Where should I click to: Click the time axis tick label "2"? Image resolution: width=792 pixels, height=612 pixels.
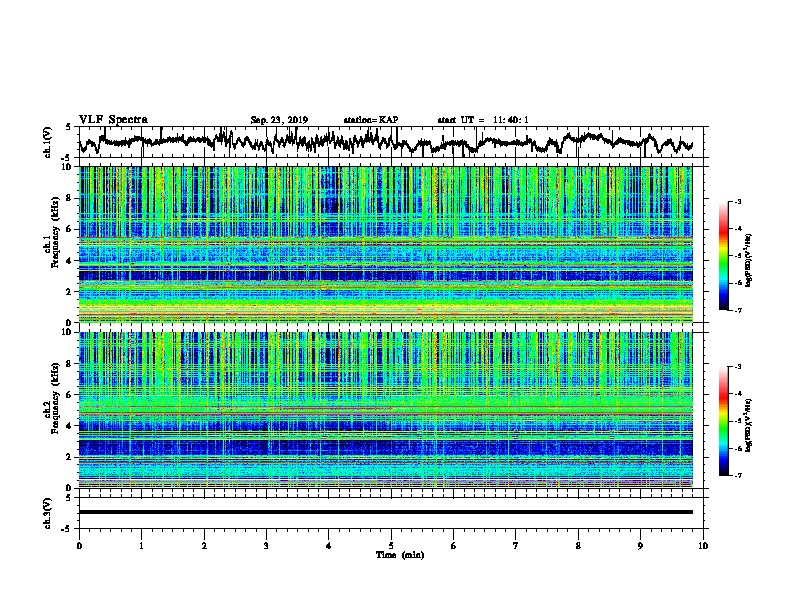(x=204, y=546)
